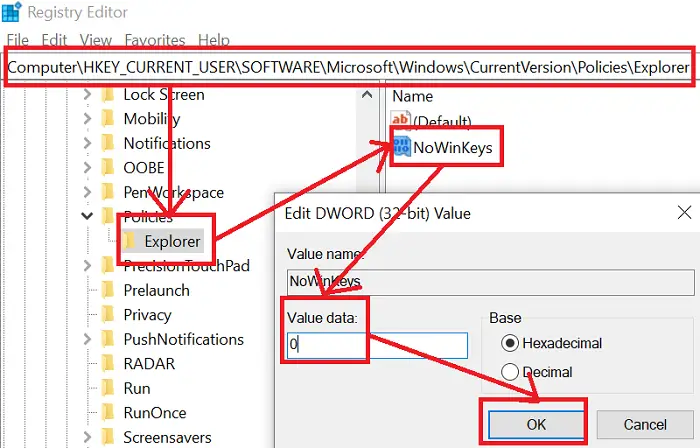Screen dimensions: 700x448
Task: Expand the Lock Screen key
Action: (x=88, y=95)
